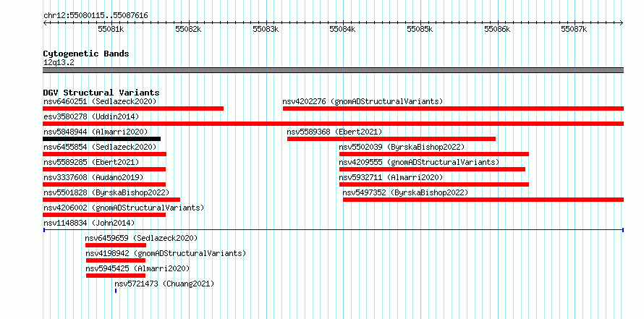The image size is (644, 319).
Task: Click the 55083k ruler label
Action: [266, 29]
